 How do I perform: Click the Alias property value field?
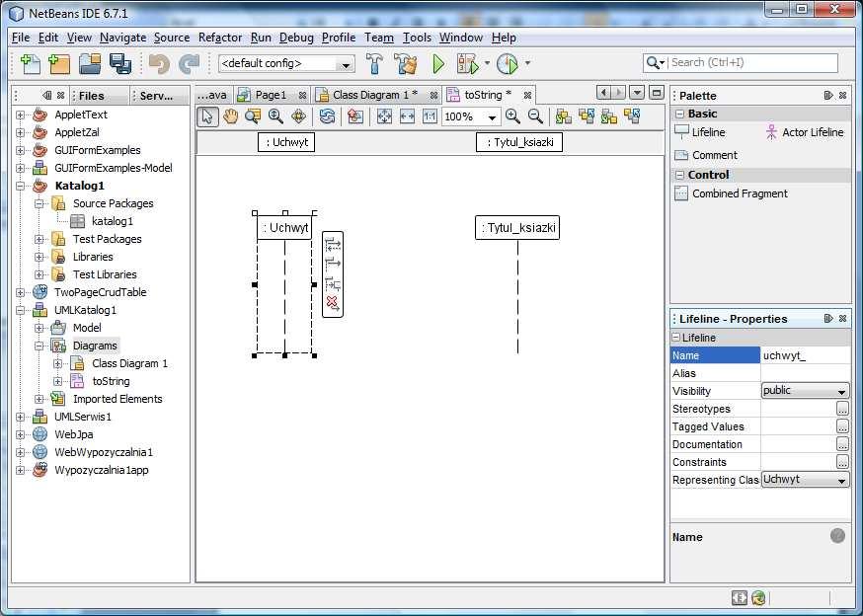coord(805,373)
